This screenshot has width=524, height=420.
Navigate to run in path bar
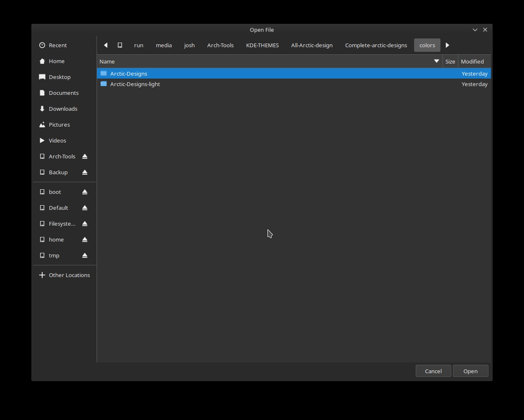click(x=139, y=45)
